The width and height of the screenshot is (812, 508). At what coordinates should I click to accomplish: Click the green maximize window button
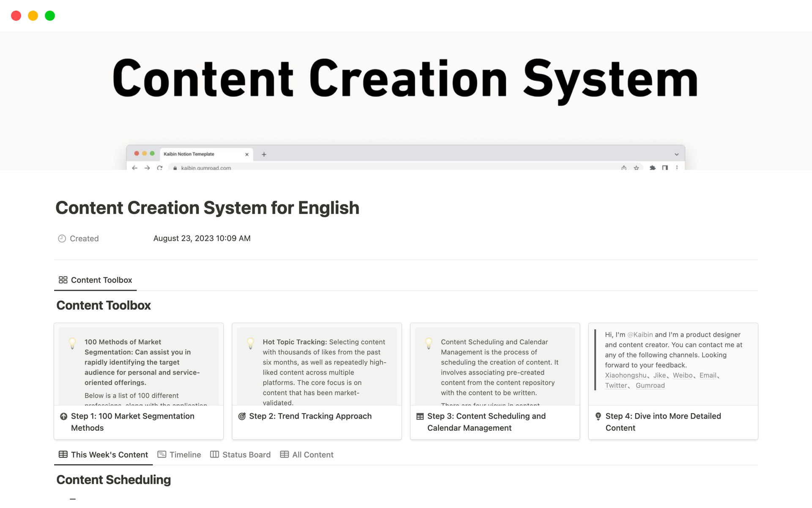50,16
